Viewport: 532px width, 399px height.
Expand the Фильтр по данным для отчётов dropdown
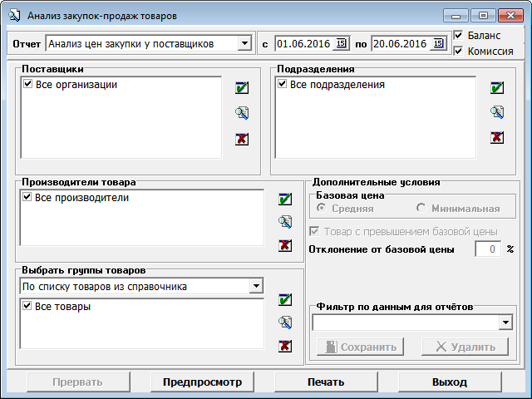pyautogui.click(x=505, y=323)
